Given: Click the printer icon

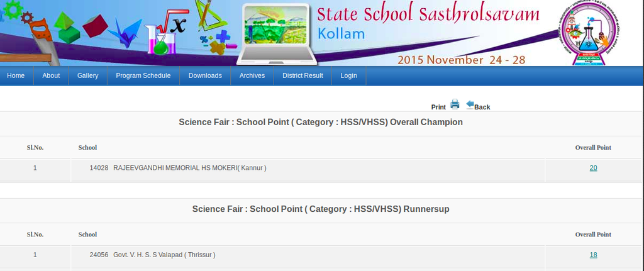Looking at the screenshot, I should pos(455,104).
